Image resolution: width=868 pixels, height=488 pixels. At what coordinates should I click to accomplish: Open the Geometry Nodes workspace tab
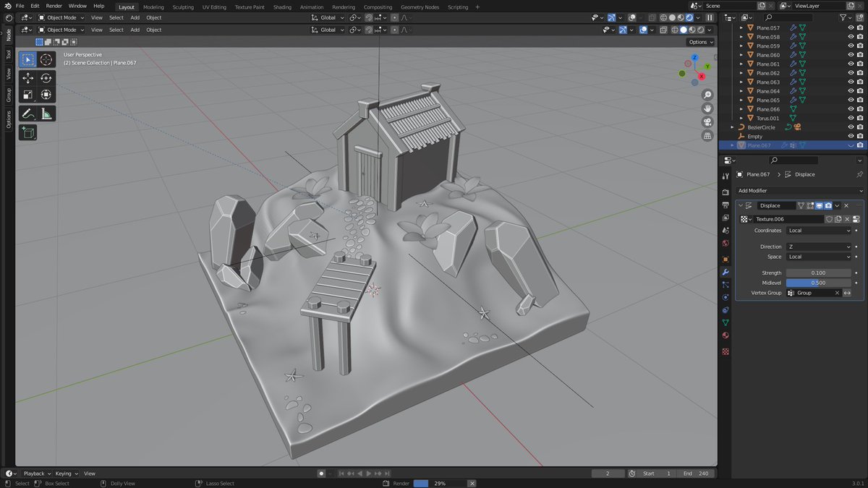click(420, 7)
